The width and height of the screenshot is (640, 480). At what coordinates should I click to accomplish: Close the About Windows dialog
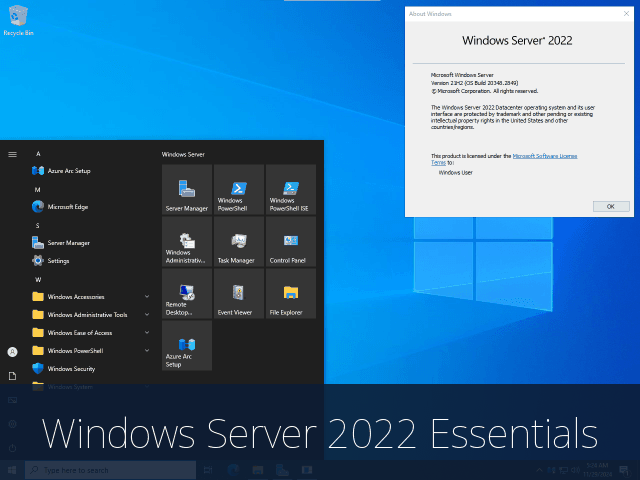pyautogui.click(x=626, y=13)
